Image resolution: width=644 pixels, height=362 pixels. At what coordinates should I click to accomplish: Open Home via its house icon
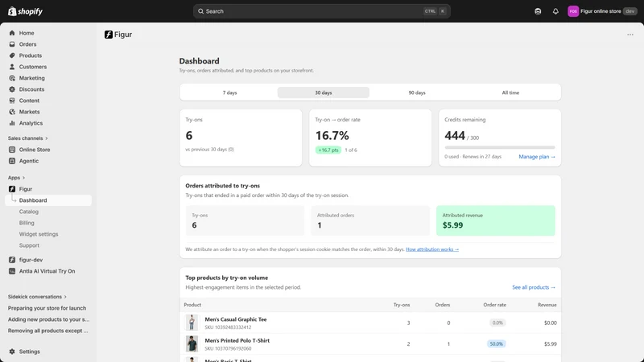click(x=12, y=33)
